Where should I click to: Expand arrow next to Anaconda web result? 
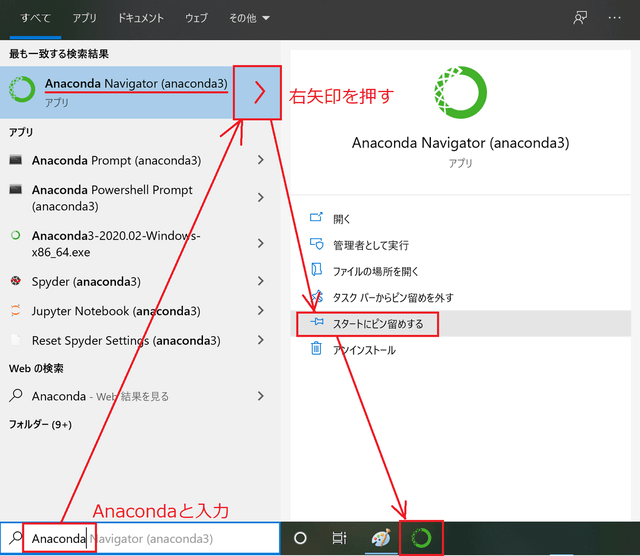[261, 396]
